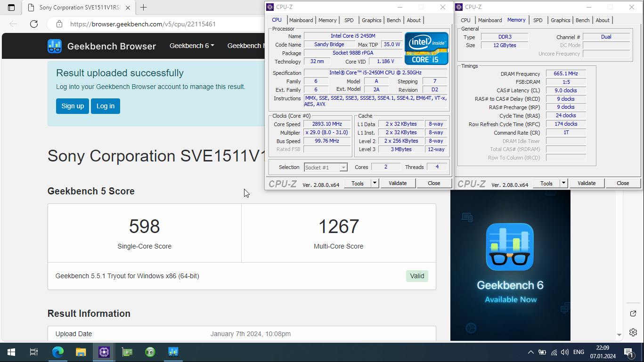Viewport: 644px width, 362px height.
Task: Click CPU-Z title icon in right window
Action: coord(459,7)
